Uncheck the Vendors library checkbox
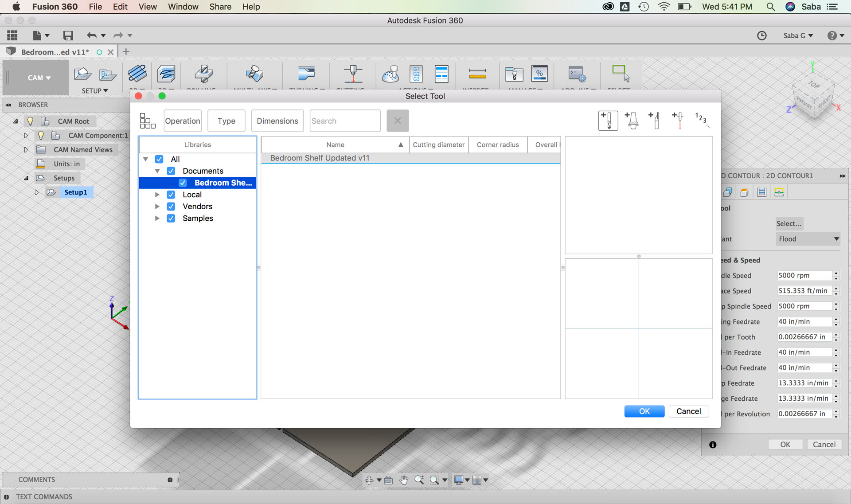 click(x=171, y=207)
